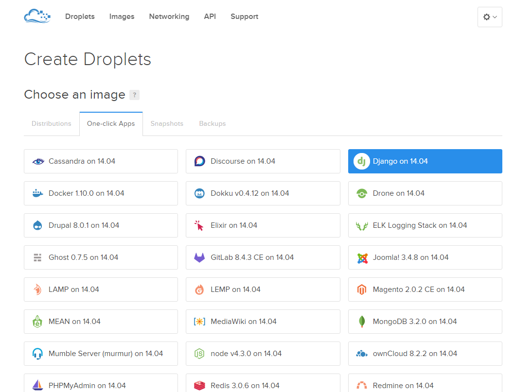
Task: Click the Cassandra eye icon
Action: pyautogui.click(x=37, y=161)
